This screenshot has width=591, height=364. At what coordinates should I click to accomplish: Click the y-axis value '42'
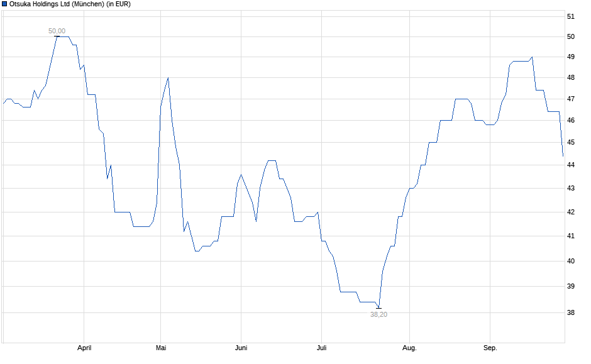click(x=571, y=212)
